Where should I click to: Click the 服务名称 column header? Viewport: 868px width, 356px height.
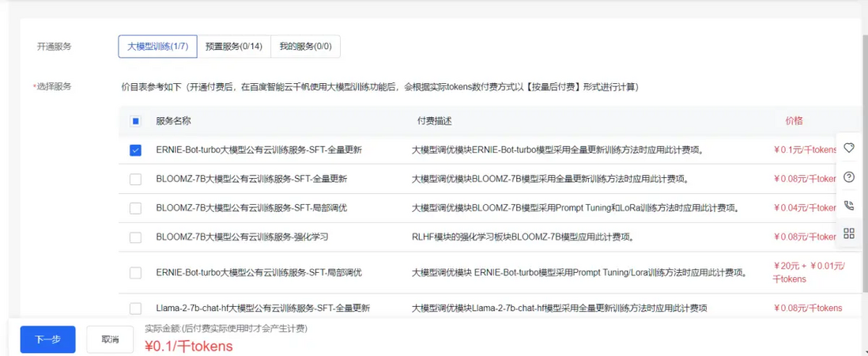click(173, 121)
